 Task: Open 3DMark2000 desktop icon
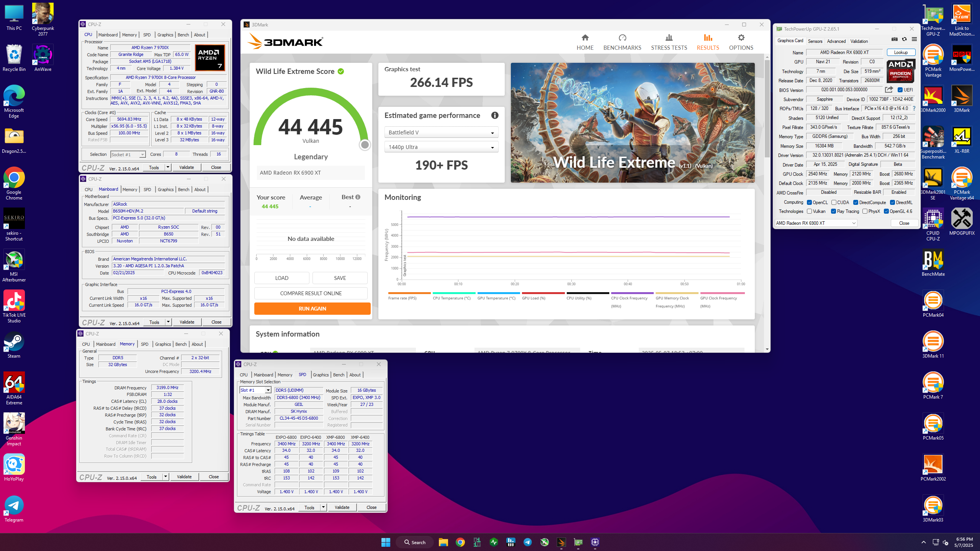(933, 99)
